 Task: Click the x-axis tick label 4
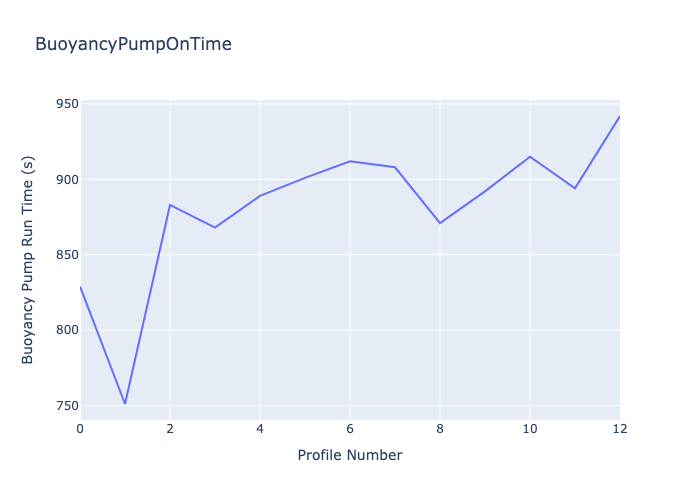pyautogui.click(x=260, y=428)
